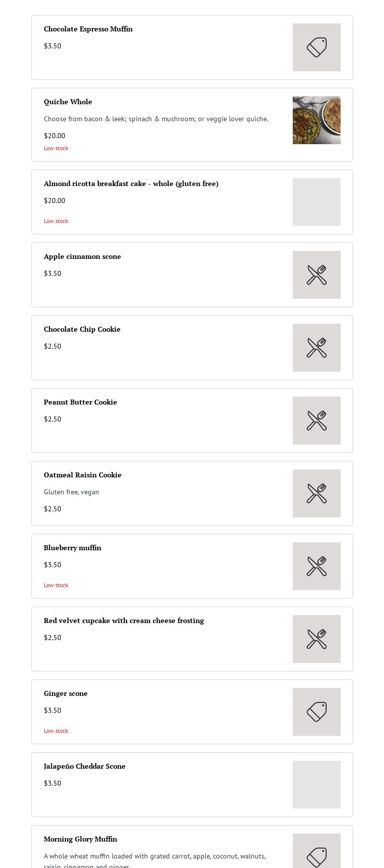
Task: Click the Oatmeal Raisin Cookie title
Action: point(83,475)
